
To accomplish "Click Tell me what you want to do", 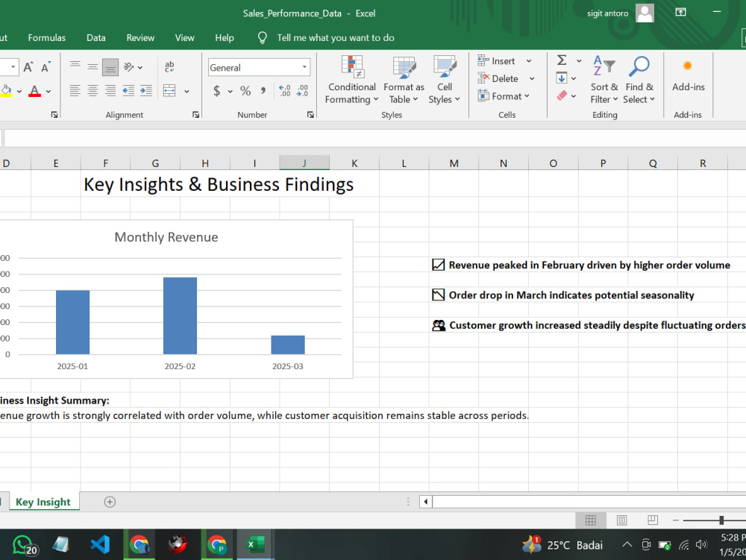I will pyautogui.click(x=336, y=37).
